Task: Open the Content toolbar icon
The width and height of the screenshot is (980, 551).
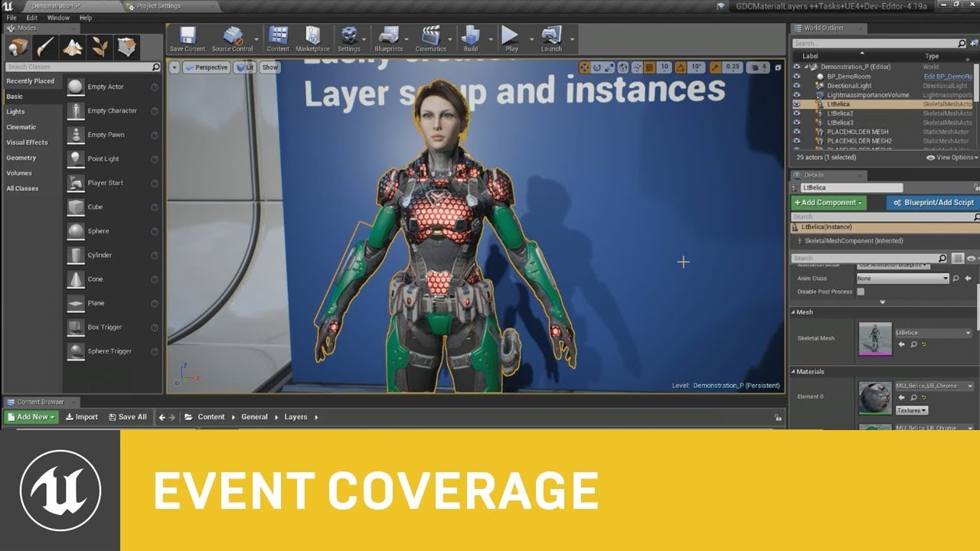Action: coord(278,38)
